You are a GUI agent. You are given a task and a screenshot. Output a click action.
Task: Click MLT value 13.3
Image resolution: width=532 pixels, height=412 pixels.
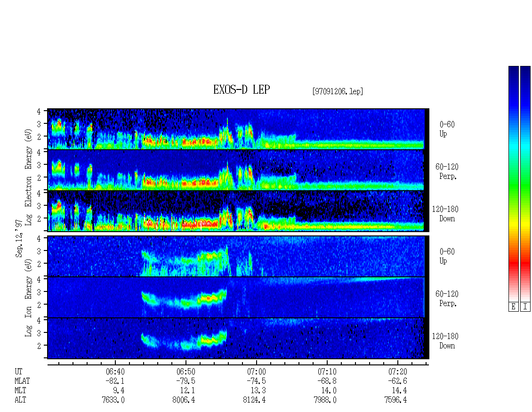pos(258,391)
